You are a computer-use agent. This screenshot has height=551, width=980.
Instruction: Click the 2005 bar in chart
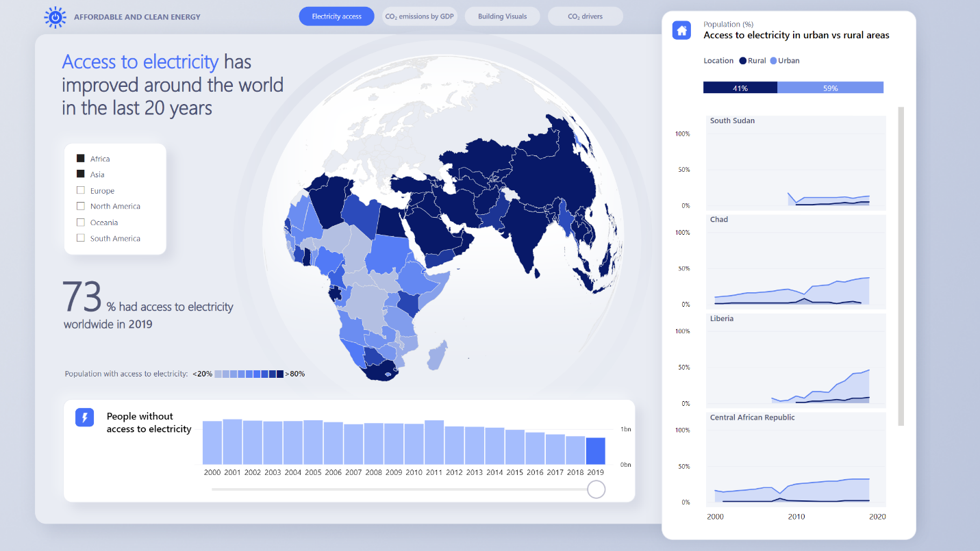[x=313, y=442]
